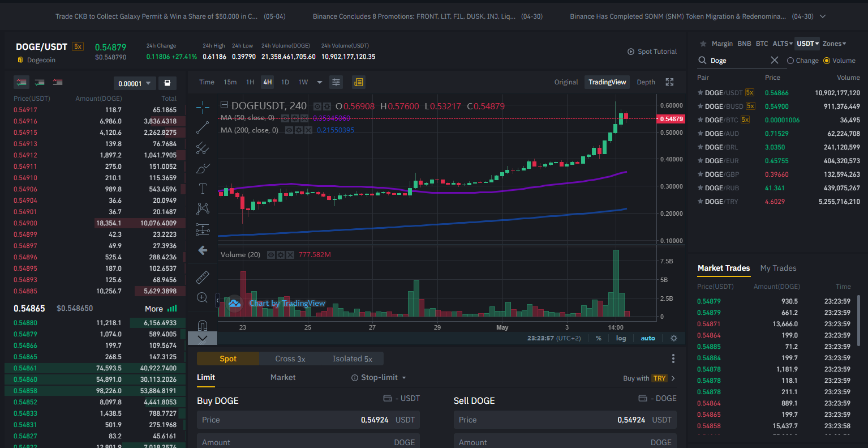
Task: Hide the DOGEUSDT series eye icon
Action: click(318, 106)
